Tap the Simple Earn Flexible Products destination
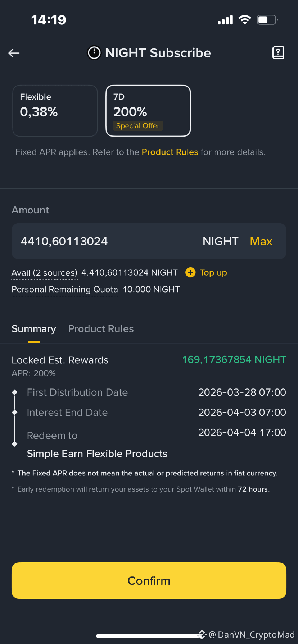The width and height of the screenshot is (298, 644). (97, 454)
